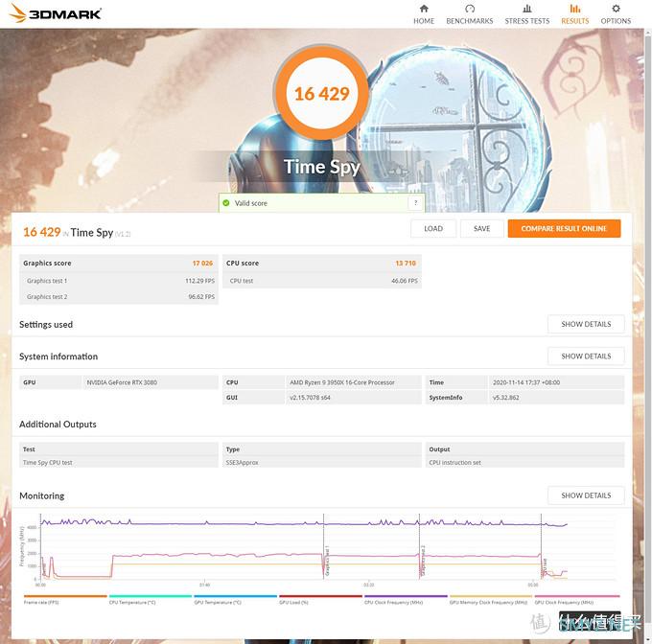Click the Valid score status bar
The image size is (652, 644).
[321, 203]
